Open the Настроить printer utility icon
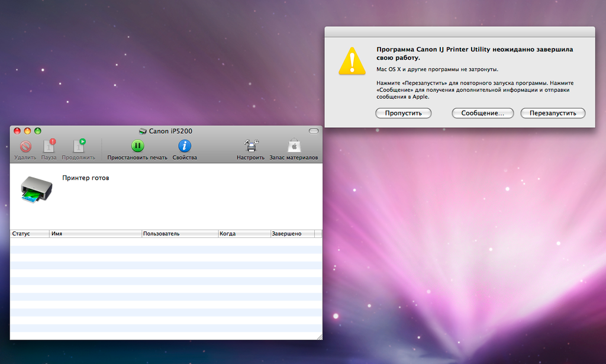Image resolution: width=606 pixels, height=364 pixels. 251,146
